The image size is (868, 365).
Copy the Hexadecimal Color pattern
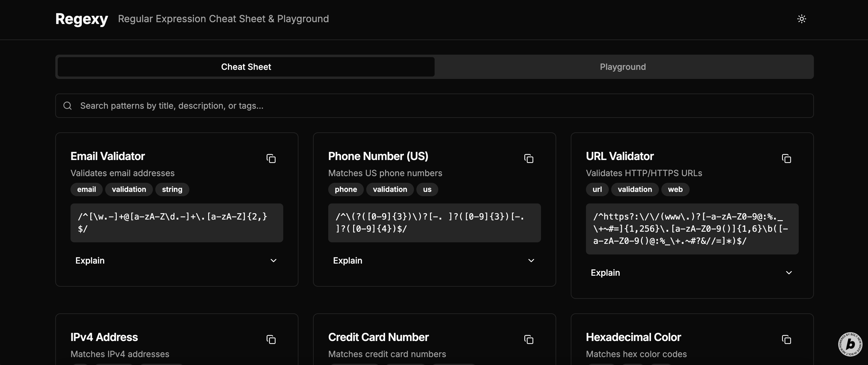click(786, 339)
